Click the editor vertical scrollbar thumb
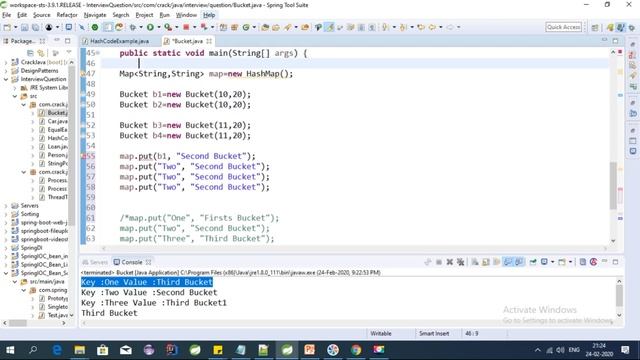Image resolution: width=640 pixels, height=360 pixels. point(613,185)
